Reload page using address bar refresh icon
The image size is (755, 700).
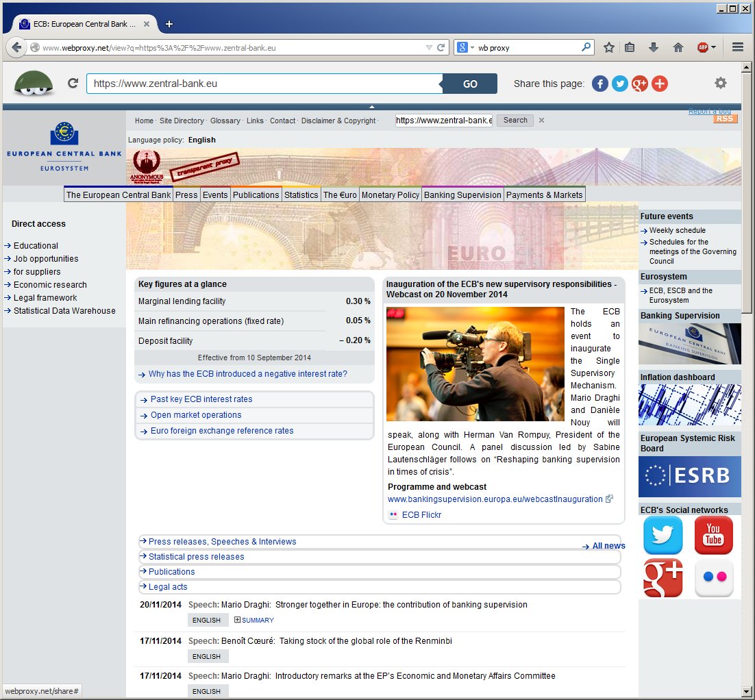click(x=441, y=48)
